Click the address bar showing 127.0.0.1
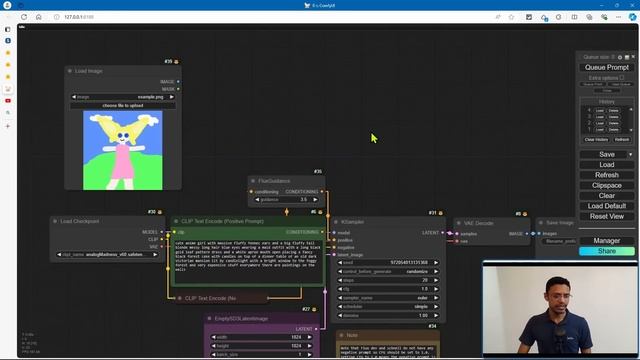The width and height of the screenshot is (640, 360). click(x=79, y=17)
